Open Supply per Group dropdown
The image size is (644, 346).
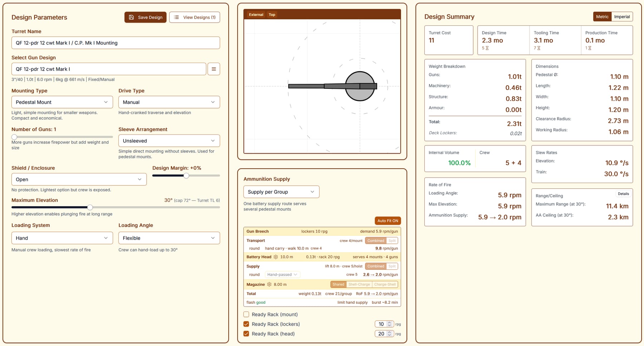click(281, 192)
